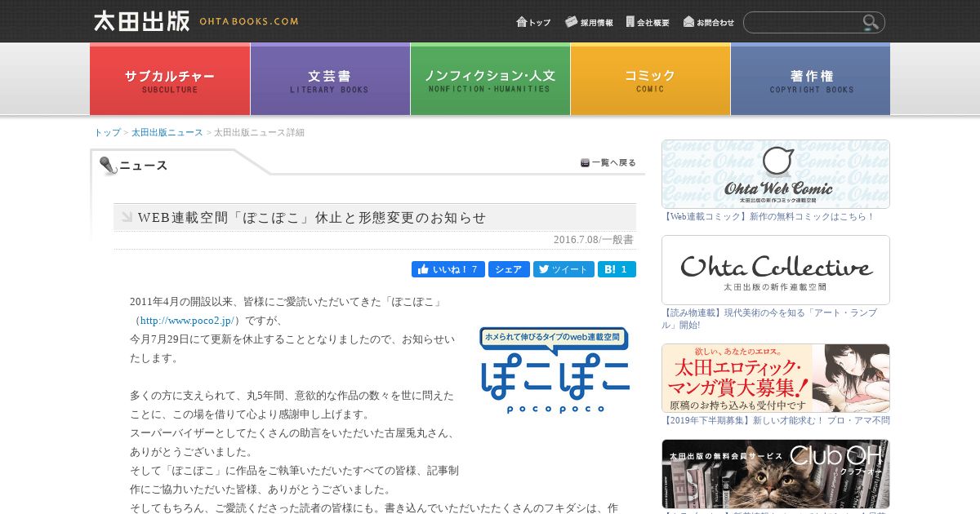Open the トップ home link in header

coord(533,22)
